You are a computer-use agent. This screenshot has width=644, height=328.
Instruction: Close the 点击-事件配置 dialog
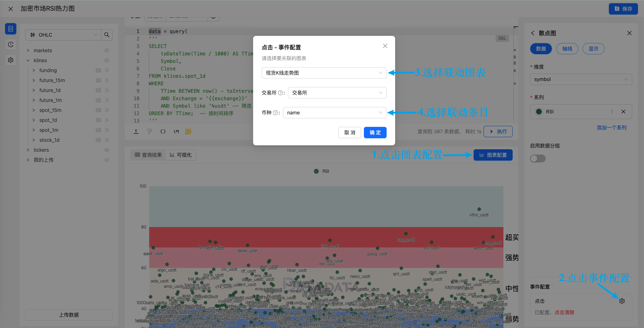click(385, 46)
